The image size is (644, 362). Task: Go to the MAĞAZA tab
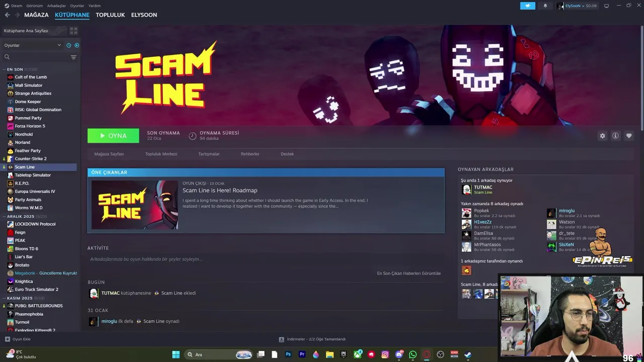pos(37,15)
